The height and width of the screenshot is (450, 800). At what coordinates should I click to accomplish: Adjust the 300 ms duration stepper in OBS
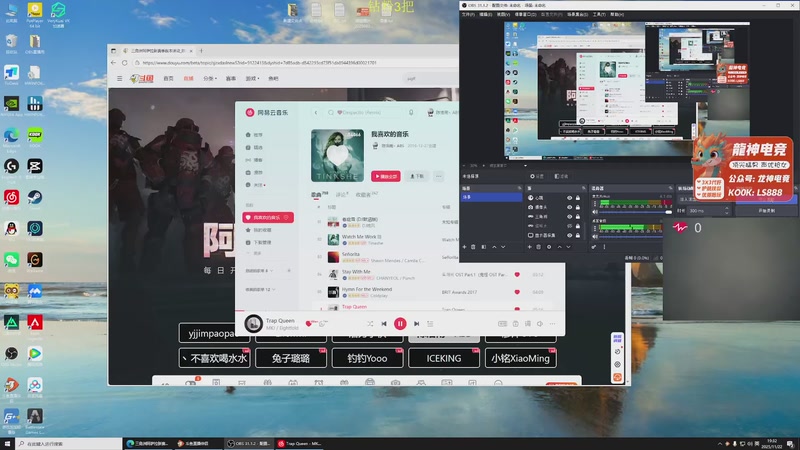coord(726,210)
